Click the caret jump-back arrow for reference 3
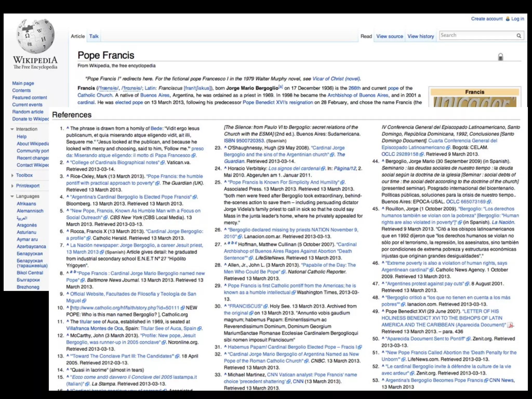 coord(68,176)
